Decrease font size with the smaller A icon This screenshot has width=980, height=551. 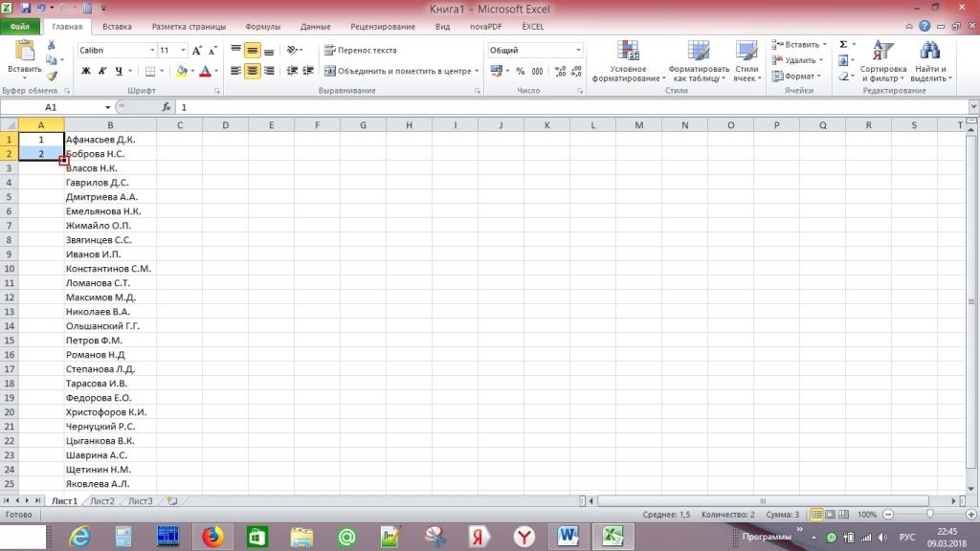tap(212, 51)
